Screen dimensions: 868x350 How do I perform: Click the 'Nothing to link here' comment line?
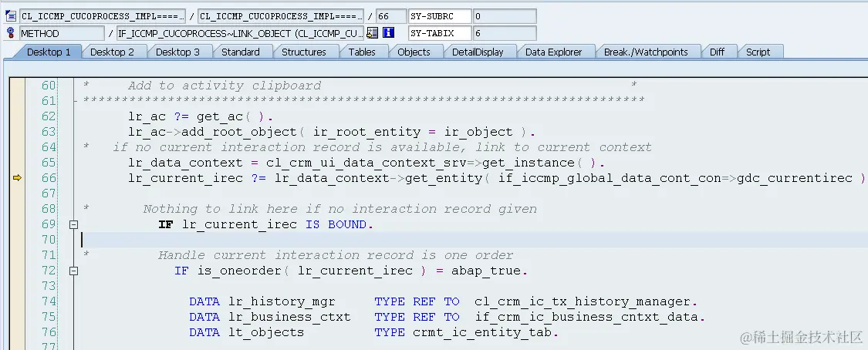click(x=340, y=208)
